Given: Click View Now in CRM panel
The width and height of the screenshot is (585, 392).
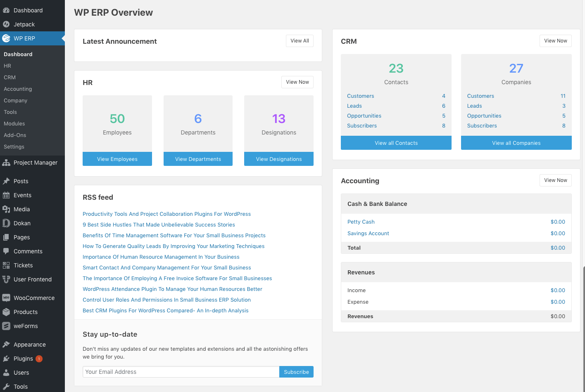Looking at the screenshot, I should coord(556,41).
